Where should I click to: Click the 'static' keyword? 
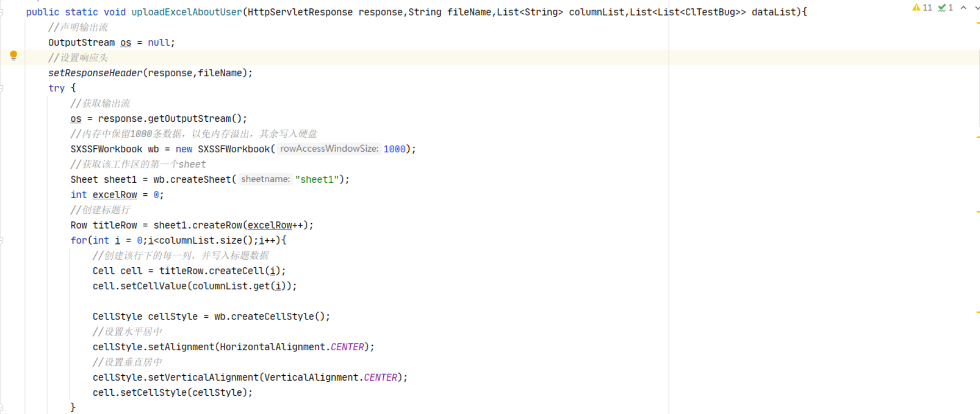[x=81, y=12]
